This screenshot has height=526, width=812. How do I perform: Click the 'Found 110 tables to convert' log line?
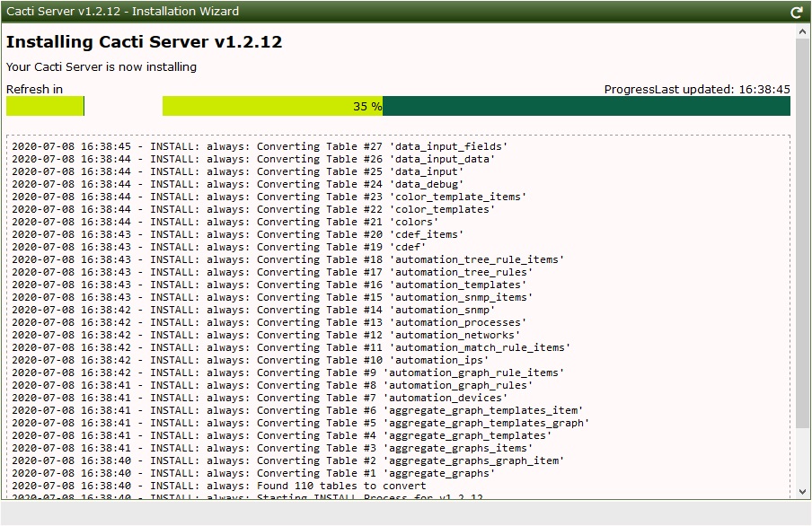tap(219, 486)
